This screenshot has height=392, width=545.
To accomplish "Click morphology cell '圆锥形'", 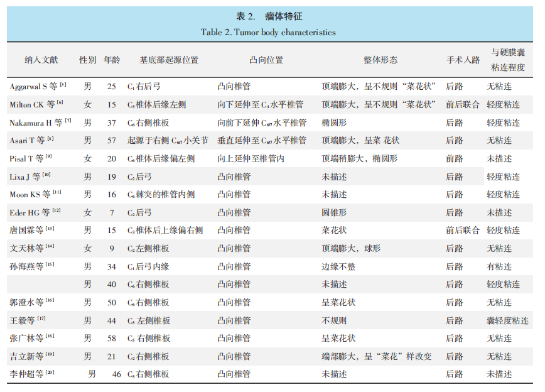I will (334, 212).
